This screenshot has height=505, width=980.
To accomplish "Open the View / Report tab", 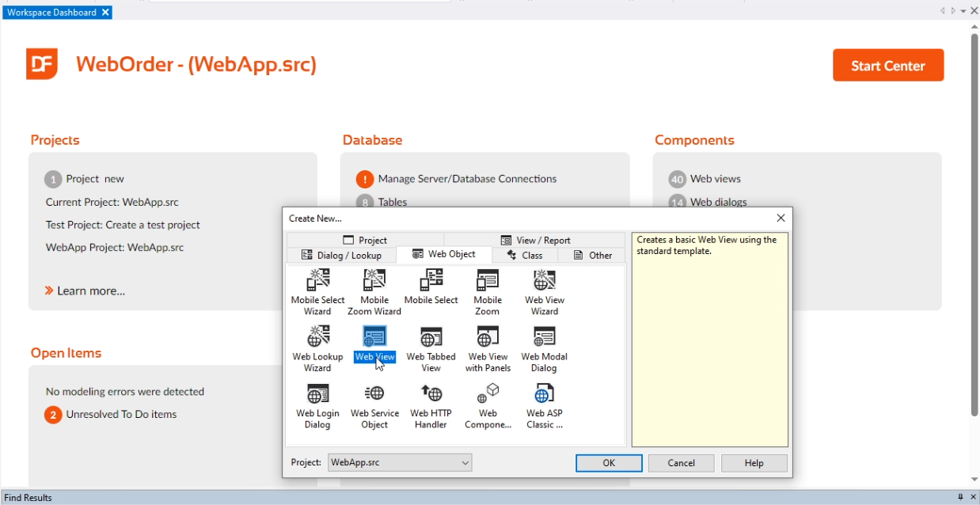I will point(535,241).
